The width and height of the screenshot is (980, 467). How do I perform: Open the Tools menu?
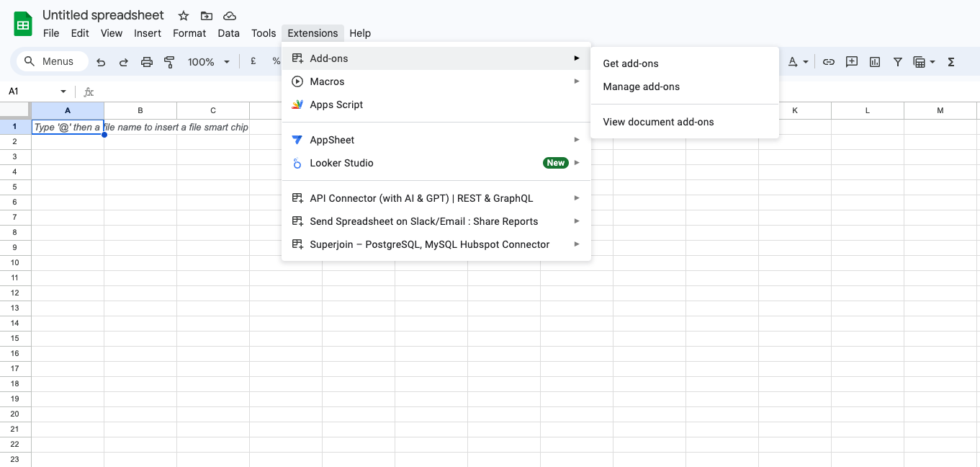[x=264, y=33]
